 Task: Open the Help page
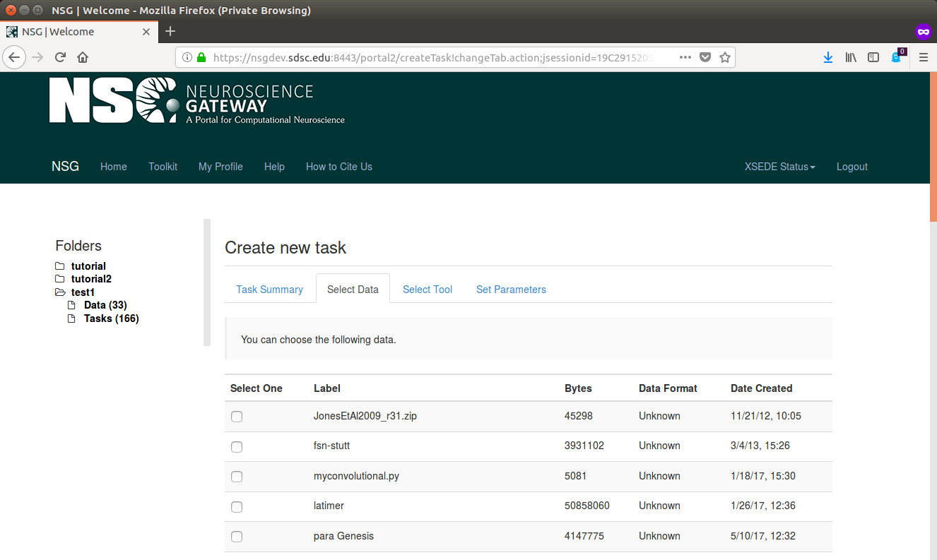[274, 167]
